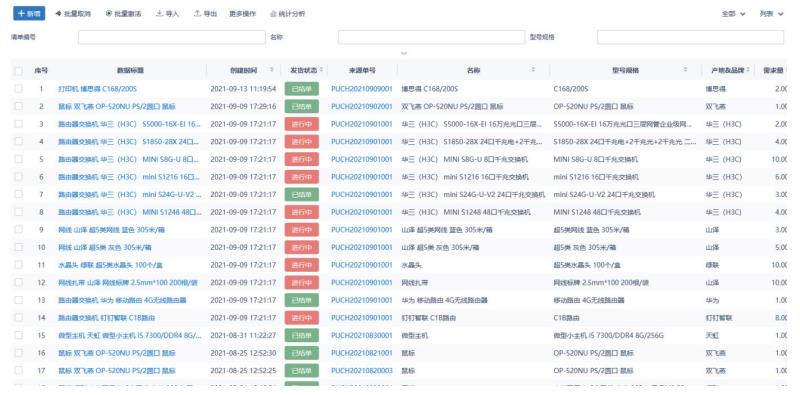The width and height of the screenshot is (800, 395).
Task: Toggle the select-all checkbox in table header
Action: [x=18, y=70]
